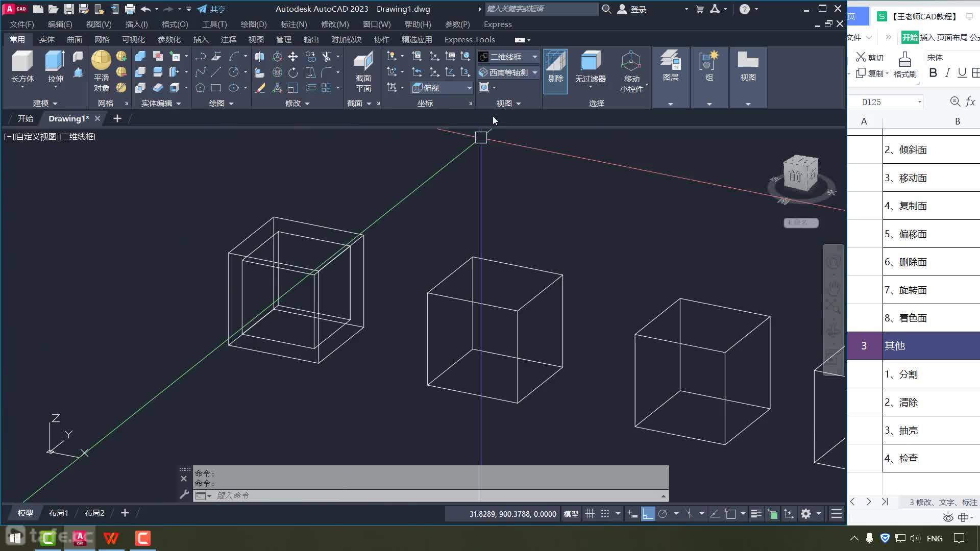Expand the 修改 panel dropdown
This screenshot has width=980, height=551.
297,103
